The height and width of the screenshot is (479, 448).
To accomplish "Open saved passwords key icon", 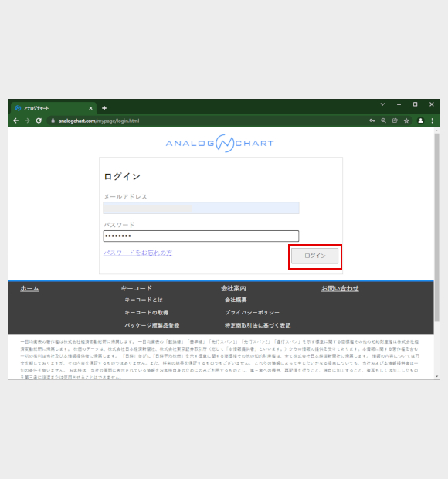I will pyautogui.click(x=372, y=121).
